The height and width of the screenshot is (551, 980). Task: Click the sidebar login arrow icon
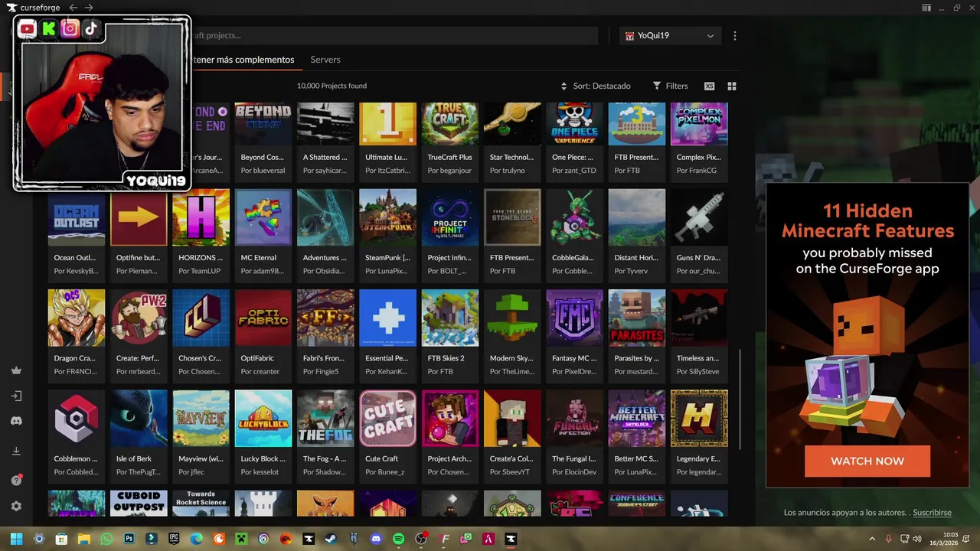coord(16,396)
